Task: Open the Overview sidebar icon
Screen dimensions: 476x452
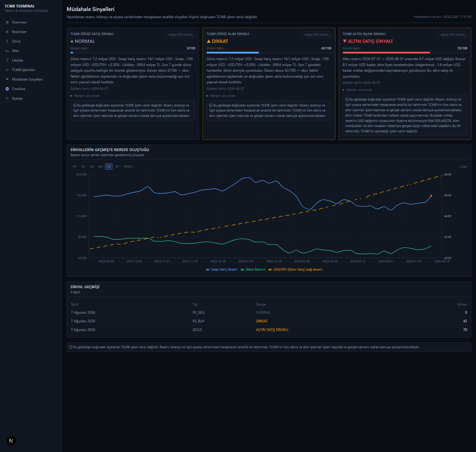Action: pos(7,22)
